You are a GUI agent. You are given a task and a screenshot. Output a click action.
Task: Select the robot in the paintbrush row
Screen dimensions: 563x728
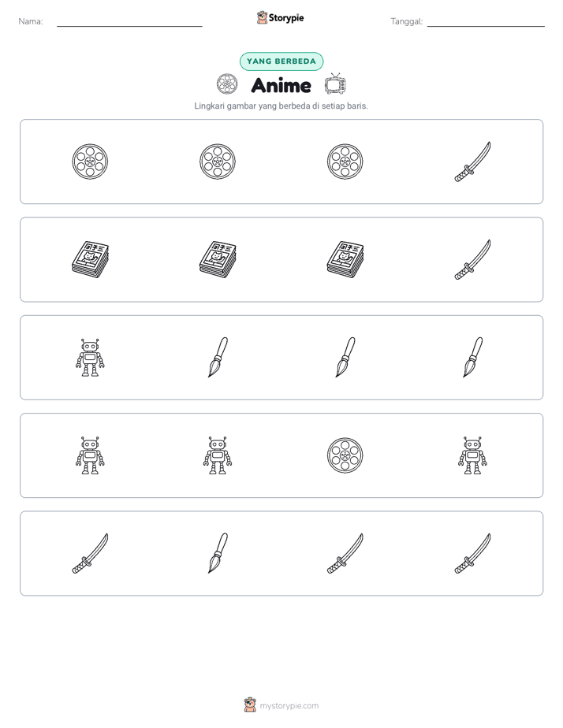click(x=90, y=358)
